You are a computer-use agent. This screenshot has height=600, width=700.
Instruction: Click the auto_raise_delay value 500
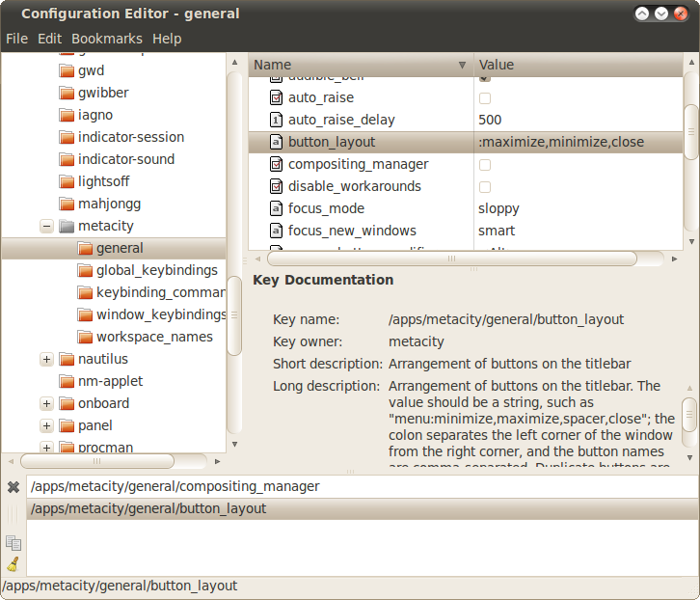tap(490, 120)
